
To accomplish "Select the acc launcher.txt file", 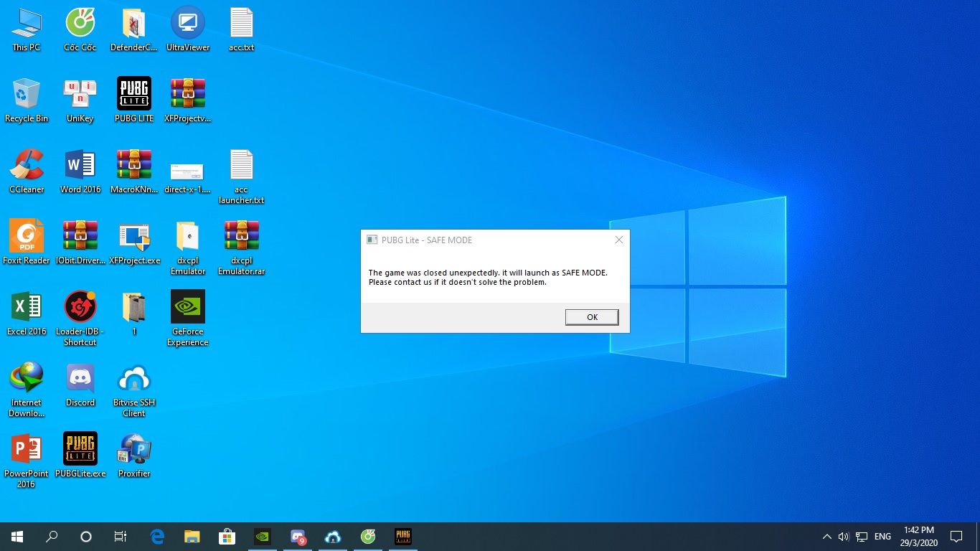I will coord(242,177).
